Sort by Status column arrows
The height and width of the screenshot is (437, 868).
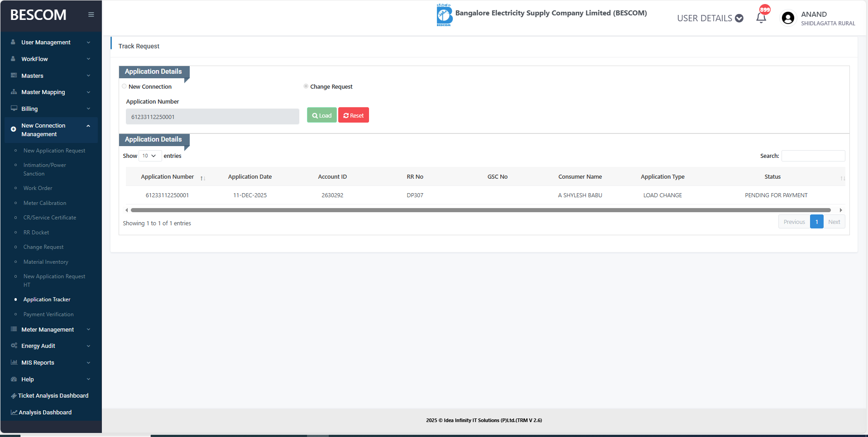click(842, 178)
